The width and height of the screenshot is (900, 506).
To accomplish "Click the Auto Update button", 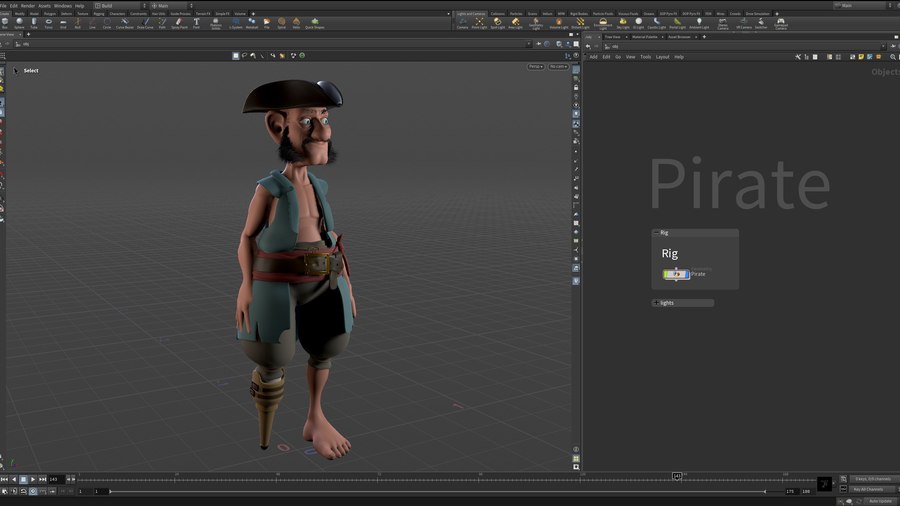I will click(879, 500).
